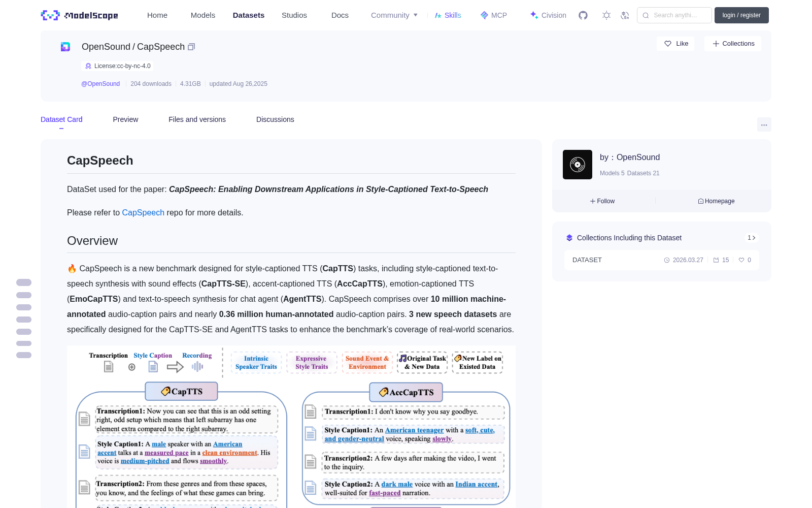Click the dataset overview diagram image
Screen dimensions: 812x508
coord(291,427)
